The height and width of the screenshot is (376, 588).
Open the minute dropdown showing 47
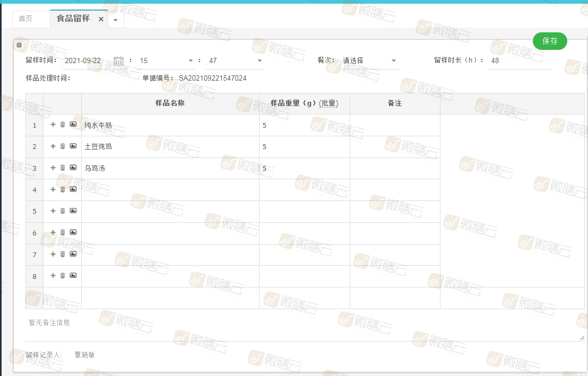235,60
